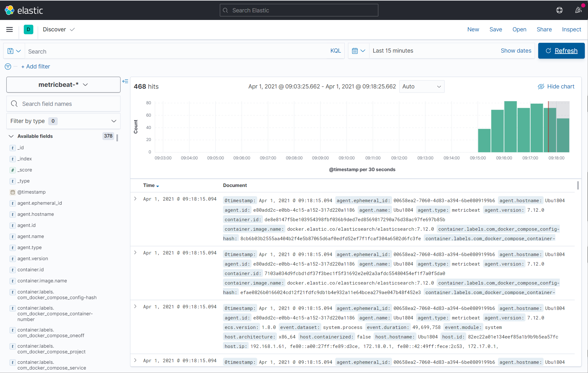Switch query language via the KQL button
Viewport: 588px width, 373px height.
point(335,51)
